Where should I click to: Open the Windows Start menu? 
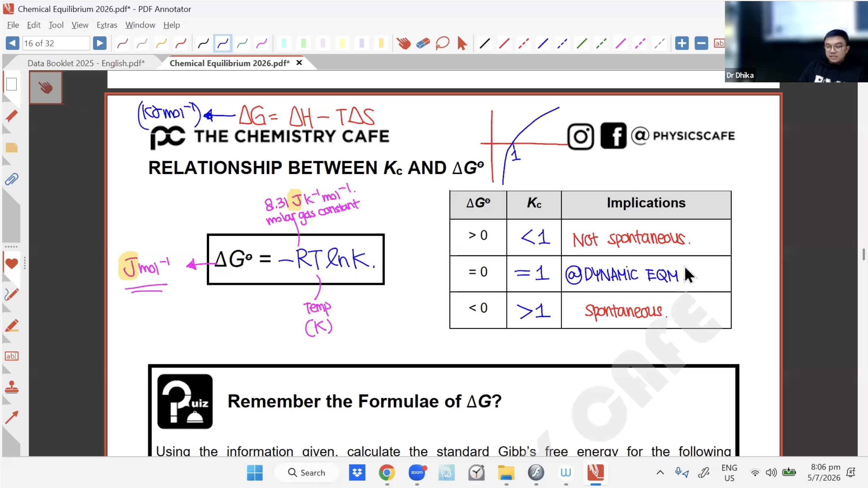coord(255,473)
